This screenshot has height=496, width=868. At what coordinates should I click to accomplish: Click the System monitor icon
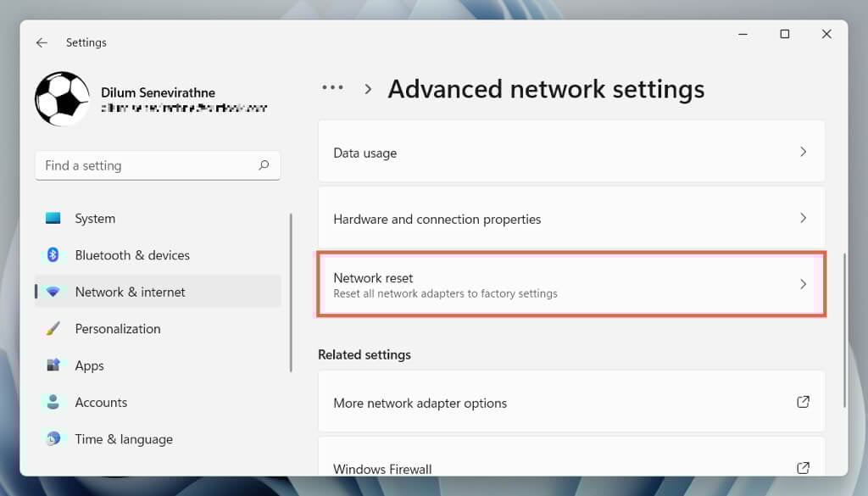pos(53,219)
